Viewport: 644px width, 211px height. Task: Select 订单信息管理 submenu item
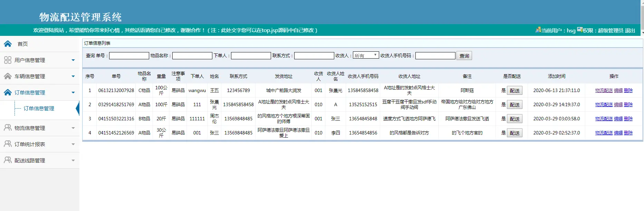(x=39, y=108)
